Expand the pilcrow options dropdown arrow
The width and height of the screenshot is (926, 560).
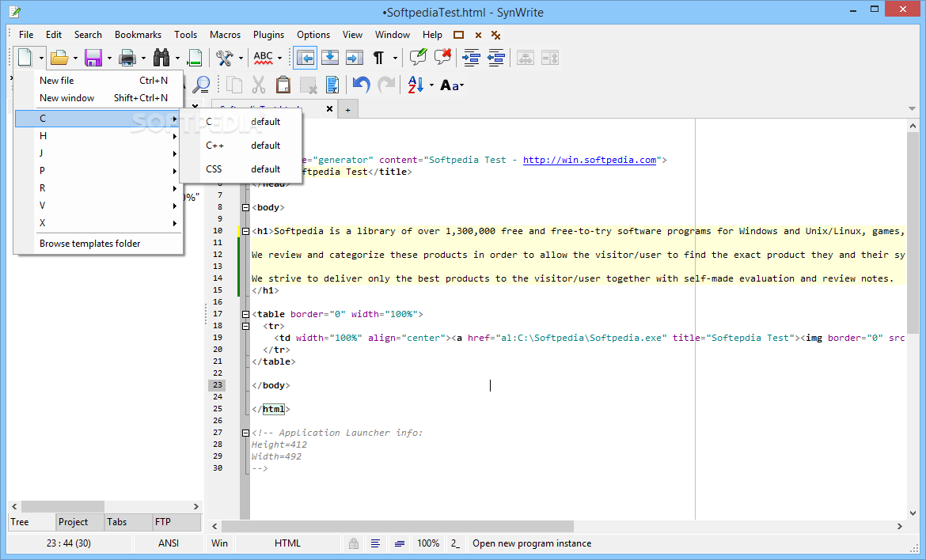click(395, 58)
